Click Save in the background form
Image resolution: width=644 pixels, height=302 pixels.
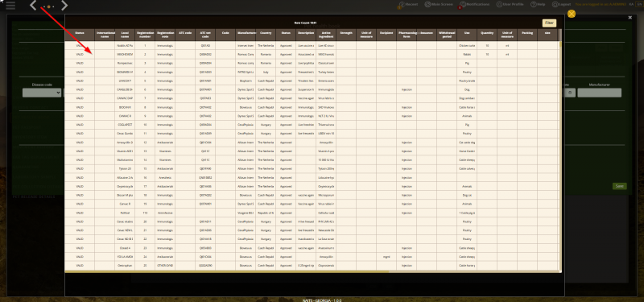click(619, 186)
